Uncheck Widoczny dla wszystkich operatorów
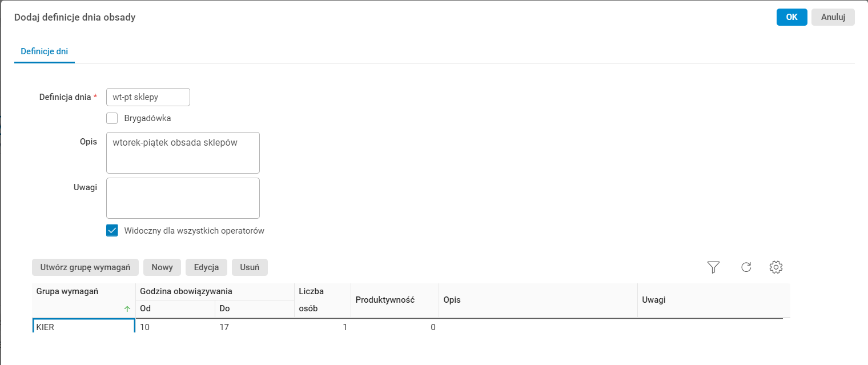The image size is (868, 365). (112, 231)
